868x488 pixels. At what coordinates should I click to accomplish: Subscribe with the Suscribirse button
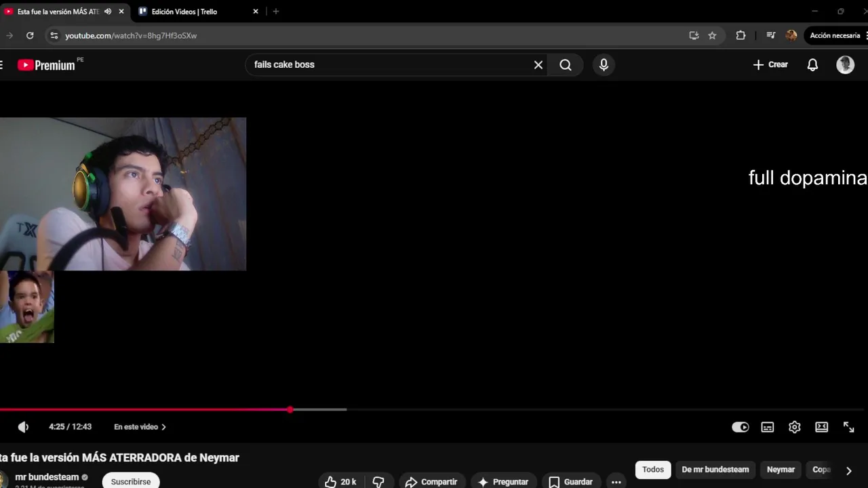tap(131, 481)
